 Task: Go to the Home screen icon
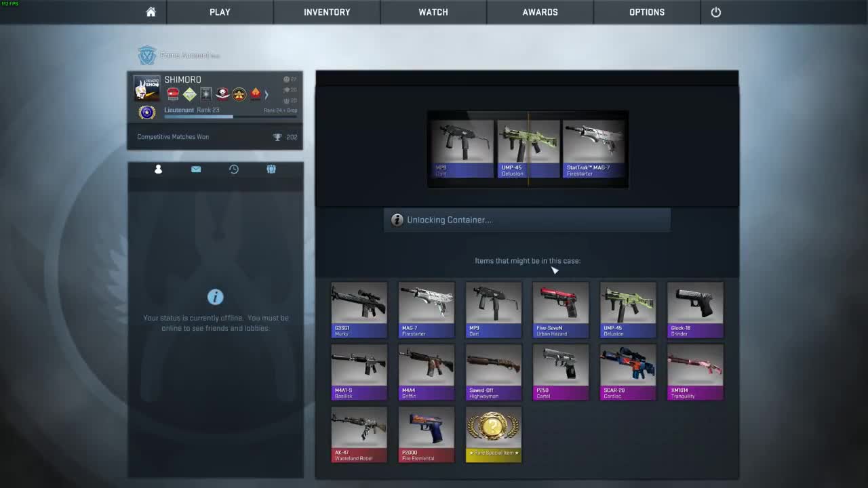(151, 12)
